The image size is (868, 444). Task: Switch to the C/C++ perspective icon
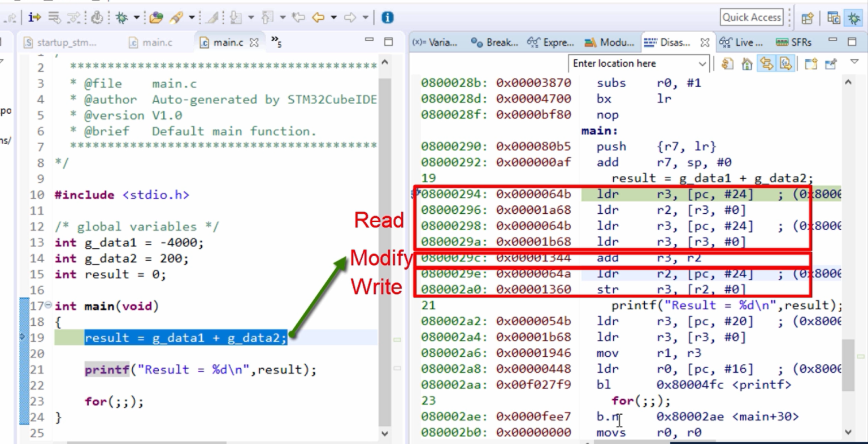point(834,18)
